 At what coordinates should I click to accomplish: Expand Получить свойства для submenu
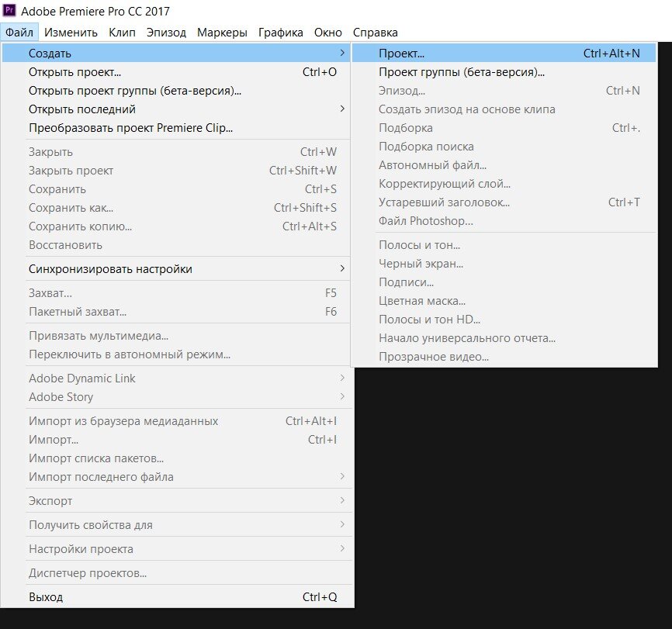(176, 525)
